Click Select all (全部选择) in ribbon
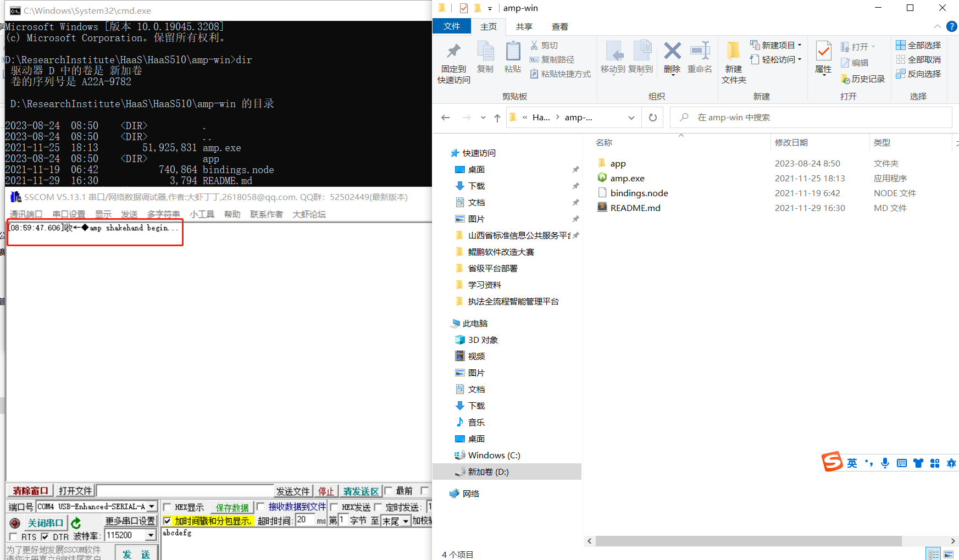The image size is (959, 560). pos(918,45)
